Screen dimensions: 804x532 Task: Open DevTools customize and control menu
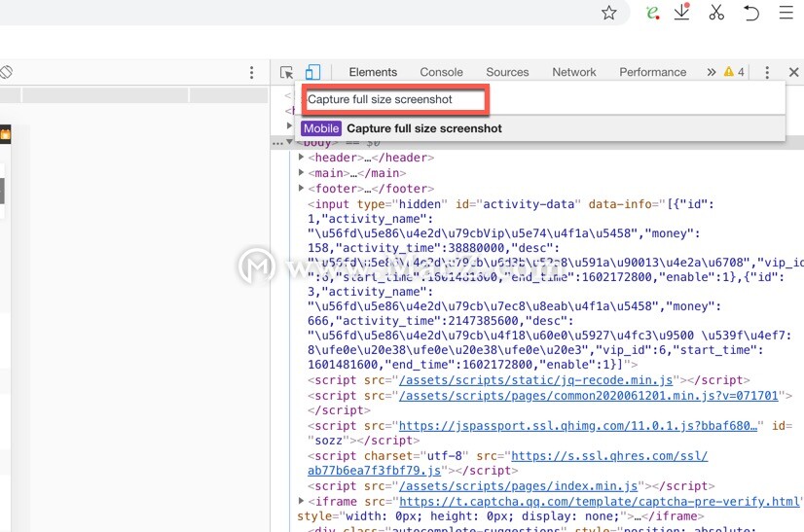coord(767,72)
